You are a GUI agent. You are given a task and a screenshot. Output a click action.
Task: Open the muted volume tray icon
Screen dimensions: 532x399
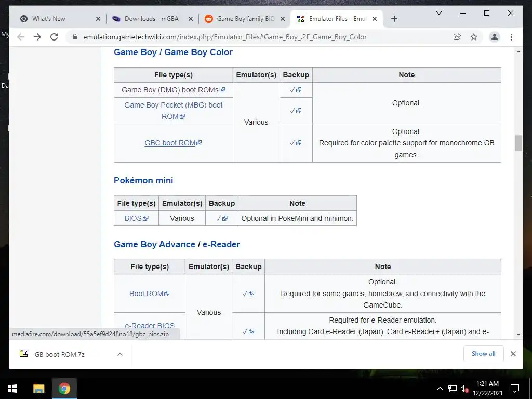pos(464,389)
